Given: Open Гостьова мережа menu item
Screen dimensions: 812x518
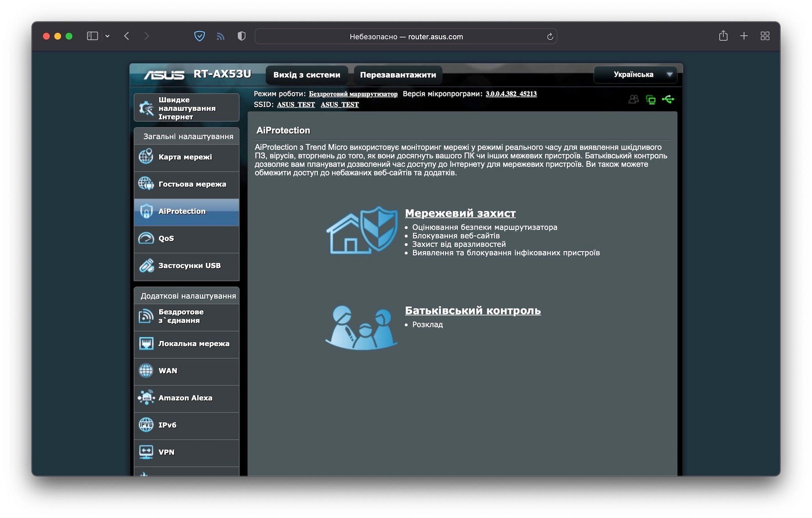Looking at the screenshot, I should click(x=187, y=185).
